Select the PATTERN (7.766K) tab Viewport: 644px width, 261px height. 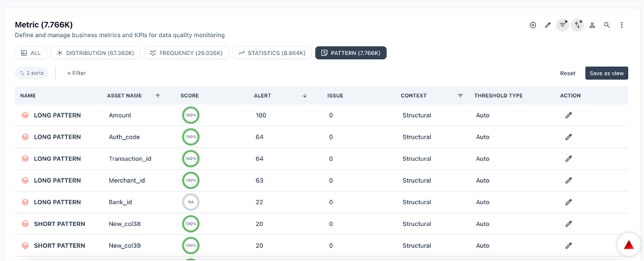point(351,53)
